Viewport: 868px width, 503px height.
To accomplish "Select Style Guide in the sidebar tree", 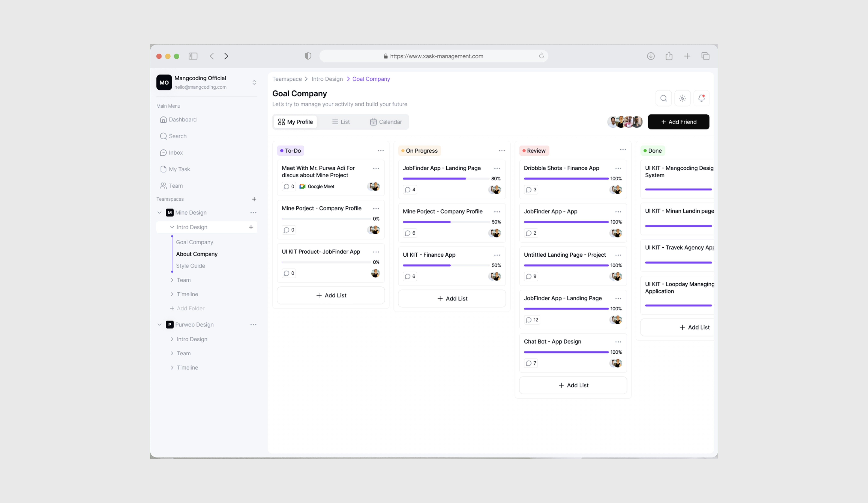I will pyautogui.click(x=190, y=266).
